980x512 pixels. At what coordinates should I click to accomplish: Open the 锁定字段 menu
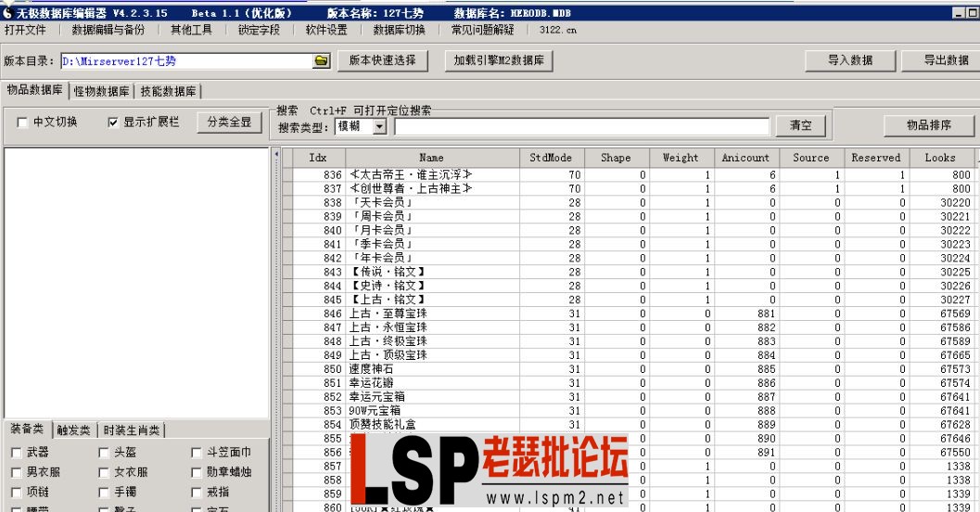pos(259,30)
